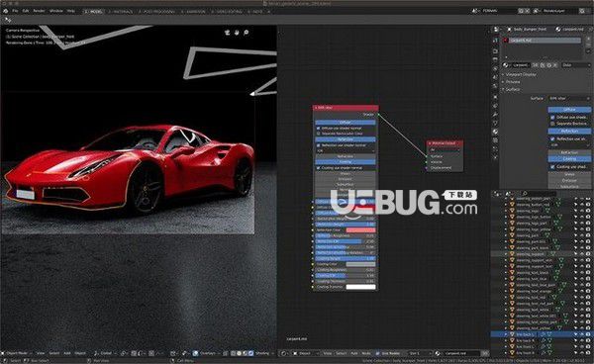Click the Coating Color swatch on node
This screenshot has height=364, width=594.
[x=360, y=264]
